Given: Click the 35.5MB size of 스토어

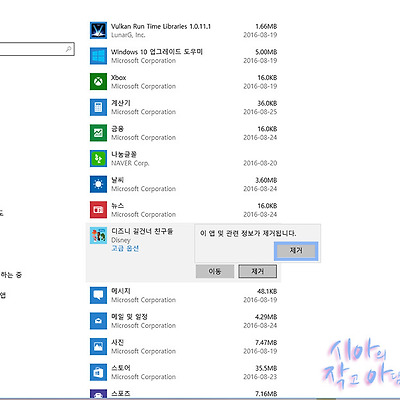Looking at the screenshot, I should click(x=266, y=368).
